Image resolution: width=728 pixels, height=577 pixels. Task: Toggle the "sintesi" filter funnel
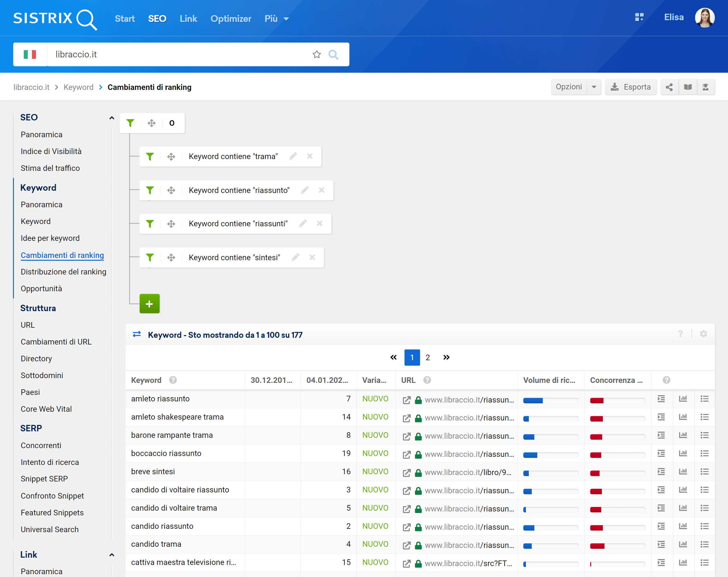pos(150,257)
